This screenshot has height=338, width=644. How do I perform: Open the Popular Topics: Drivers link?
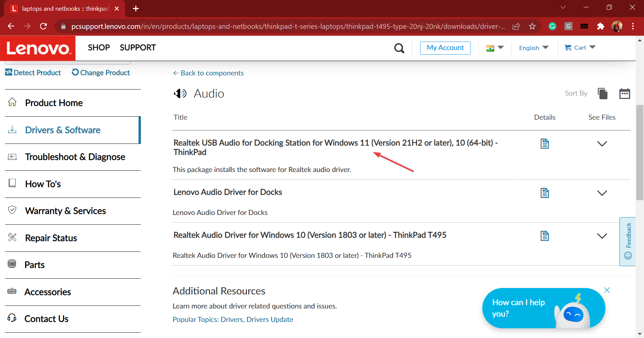click(208, 320)
